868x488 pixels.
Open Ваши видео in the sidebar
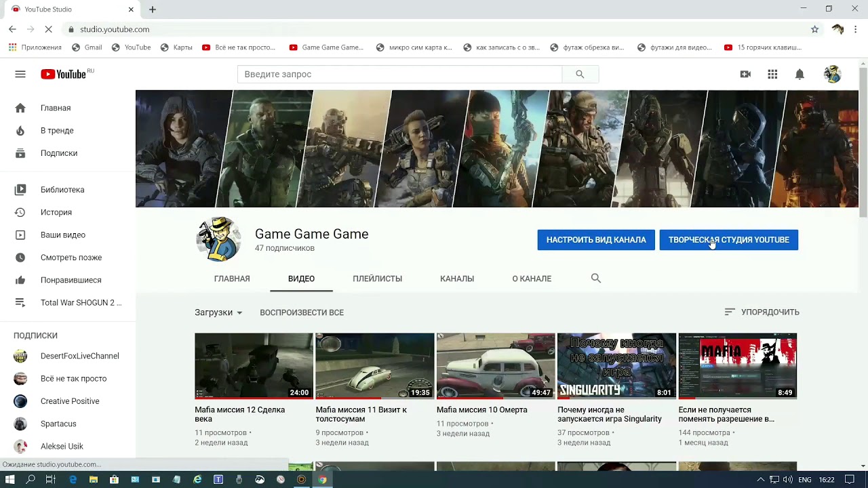coord(68,235)
